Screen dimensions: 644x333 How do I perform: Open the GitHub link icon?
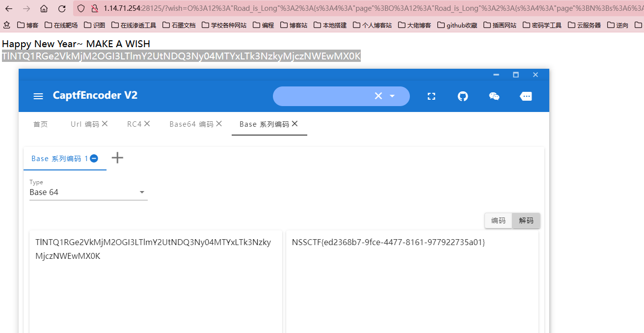(x=463, y=96)
